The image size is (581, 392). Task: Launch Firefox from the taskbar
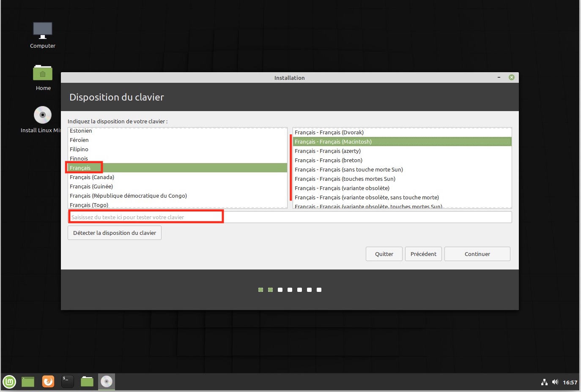click(x=48, y=382)
